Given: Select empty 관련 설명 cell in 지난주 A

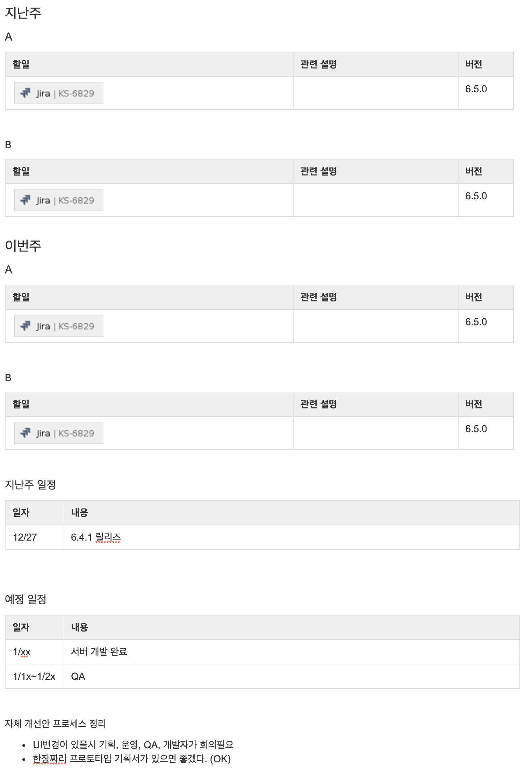Looking at the screenshot, I should point(375,93).
